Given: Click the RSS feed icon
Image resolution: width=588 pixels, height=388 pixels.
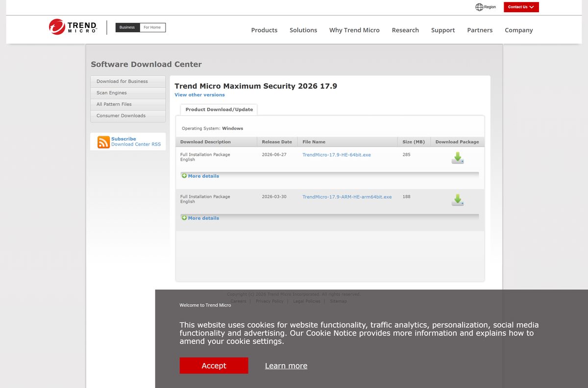Looking at the screenshot, I should pyautogui.click(x=103, y=142).
